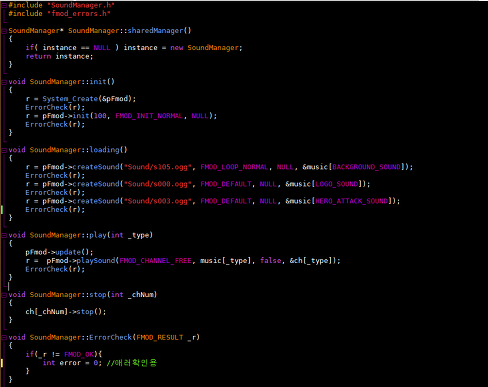
Task: Click the 'loading' function name
Action: pyautogui.click(x=104, y=150)
